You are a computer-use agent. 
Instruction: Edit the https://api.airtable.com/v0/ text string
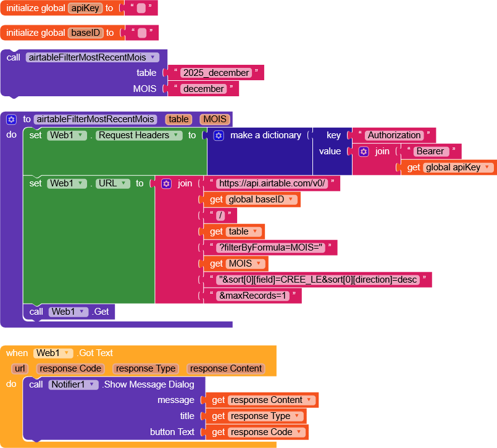272,183
